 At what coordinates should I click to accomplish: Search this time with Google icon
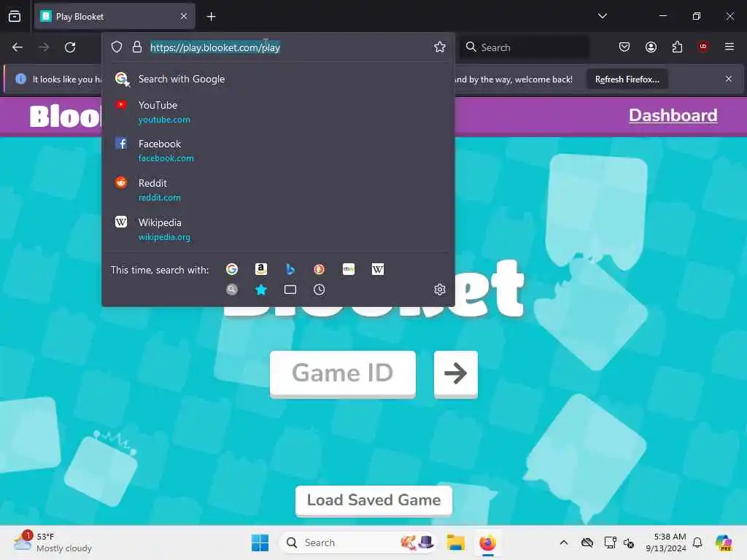[x=232, y=270]
